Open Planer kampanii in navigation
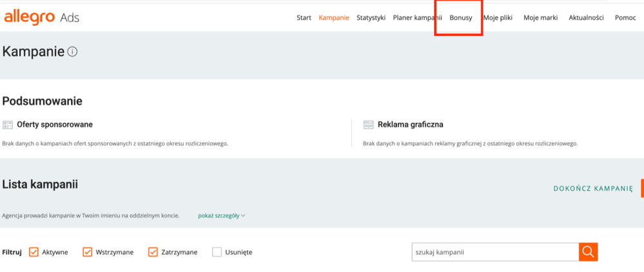The width and height of the screenshot is (644, 272). (417, 18)
